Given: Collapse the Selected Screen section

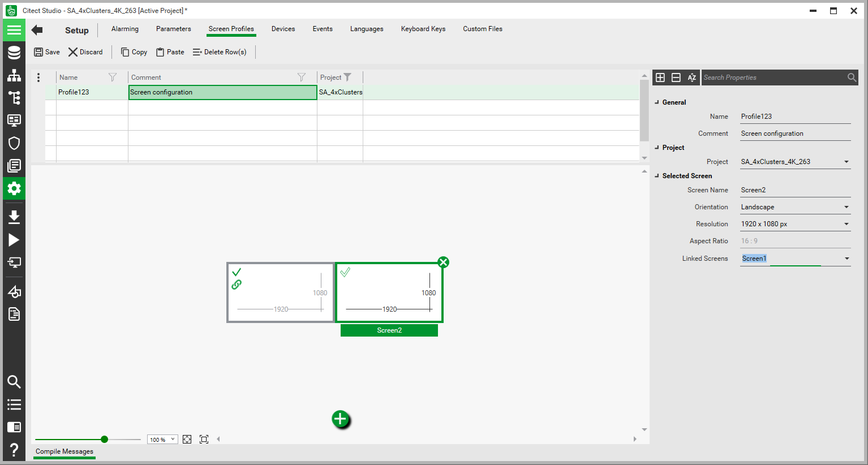Looking at the screenshot, I should [657, 176].
